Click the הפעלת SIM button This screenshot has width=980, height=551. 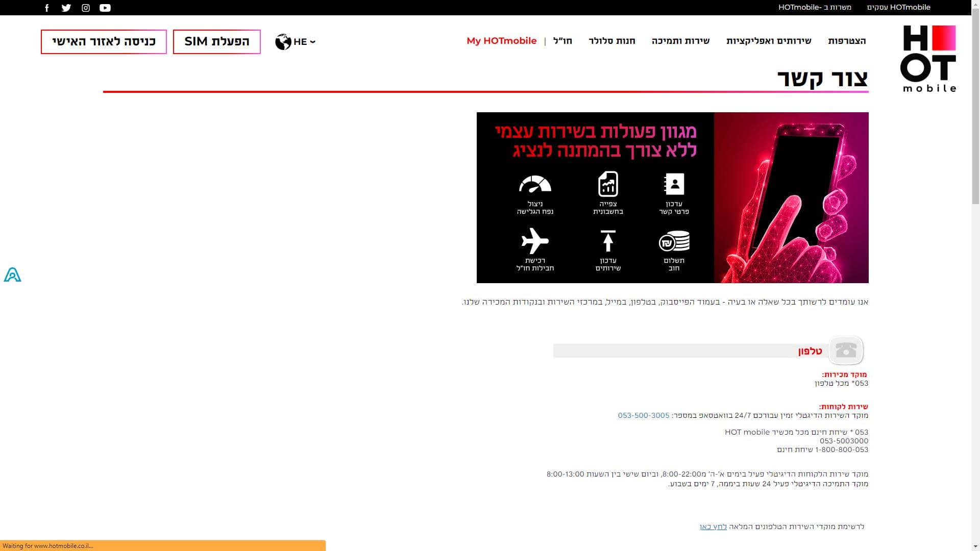tap(216, 42)
